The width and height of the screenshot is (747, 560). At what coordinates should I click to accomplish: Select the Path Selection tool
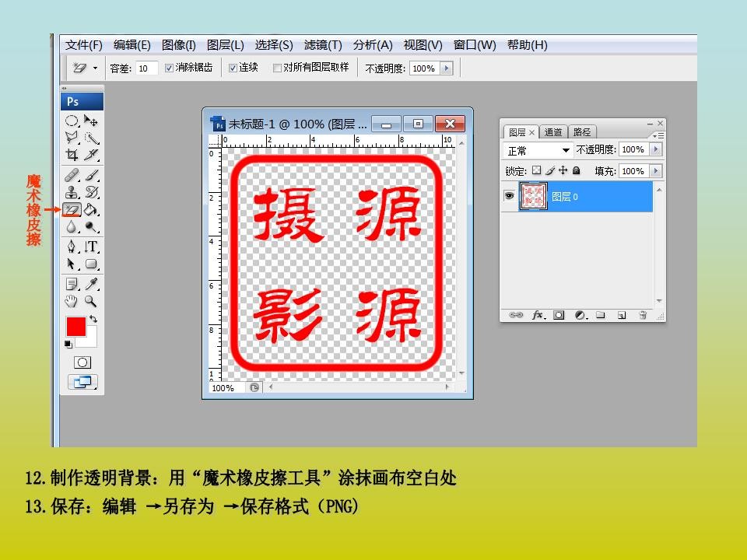72,264
